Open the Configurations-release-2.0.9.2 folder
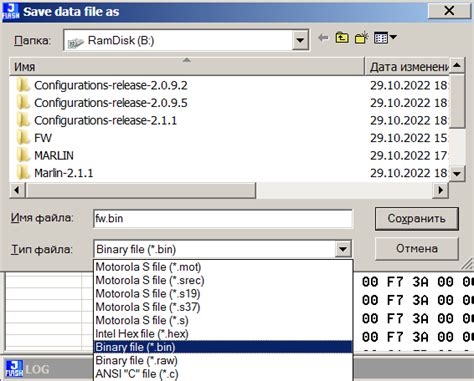The width and height of the screenshot is (474, 381). (x=110, y=86)
